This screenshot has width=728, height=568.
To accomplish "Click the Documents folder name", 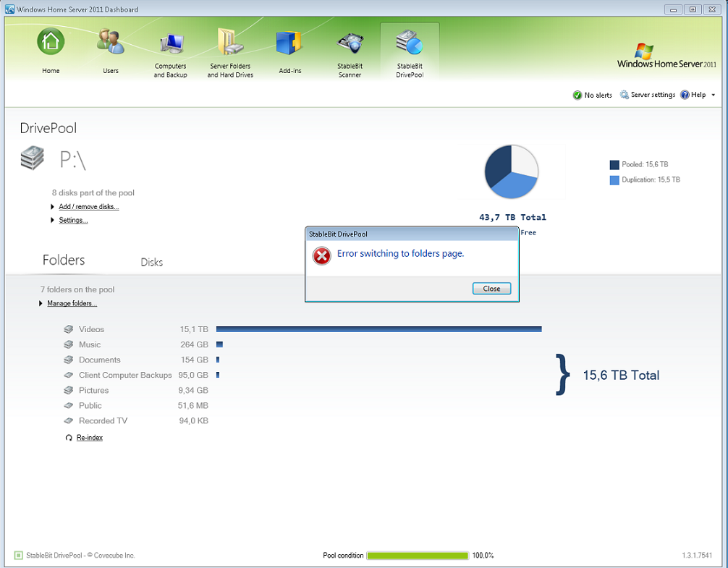I will click(x=99, y=360).
